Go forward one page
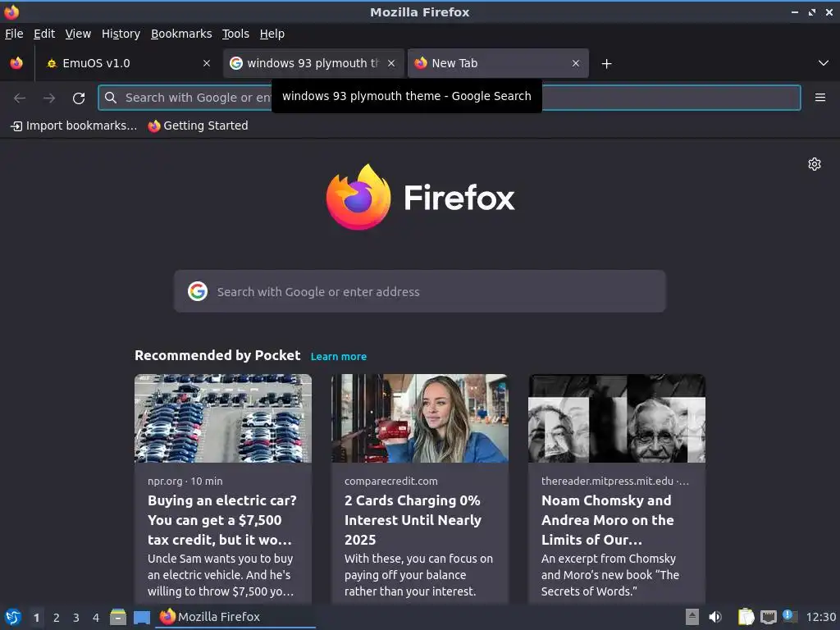Image resolution: width=840 pixels, height=630 pixels. click(48, 98)
